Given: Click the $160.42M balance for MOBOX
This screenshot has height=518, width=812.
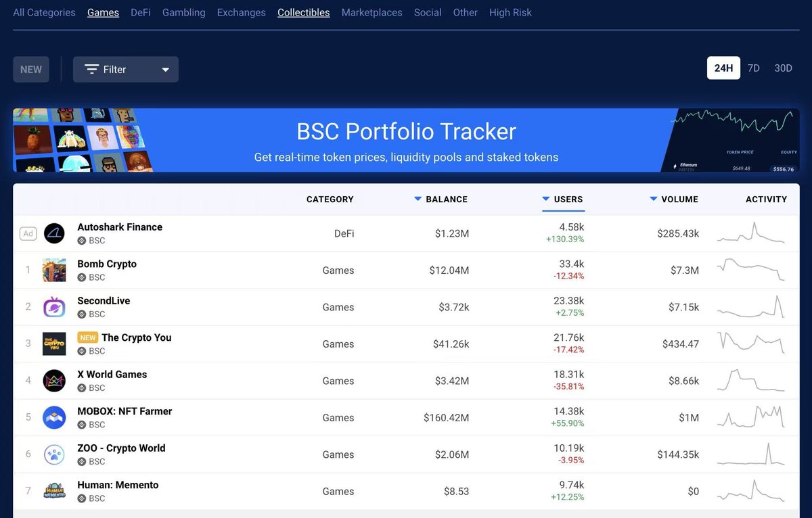Looking at the screenshot, I should point(447,418).
